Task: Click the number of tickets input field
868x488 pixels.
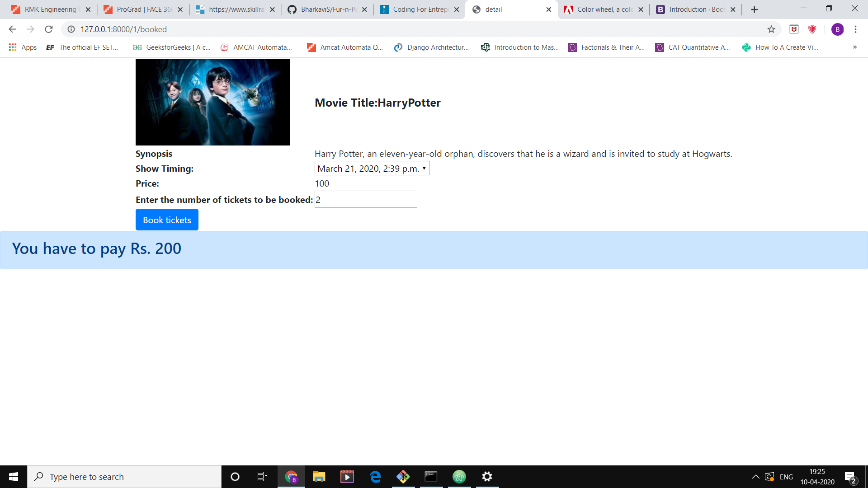Action: click(x=365, y=199)
